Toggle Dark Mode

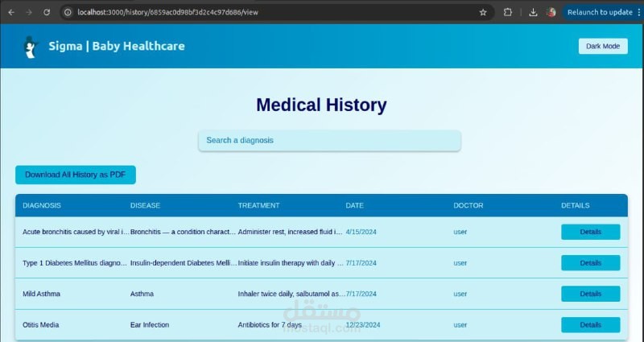point(603,47)
